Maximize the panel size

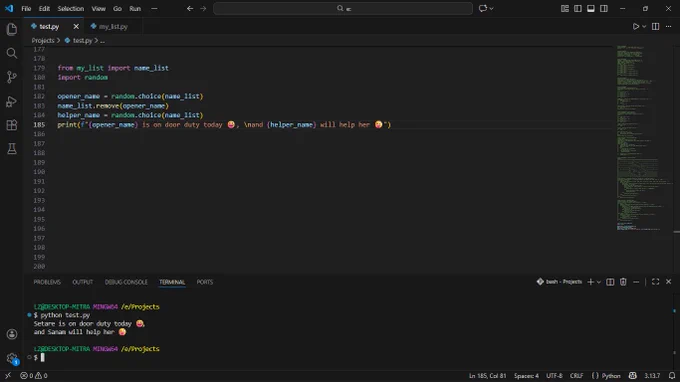pos(655,282)
